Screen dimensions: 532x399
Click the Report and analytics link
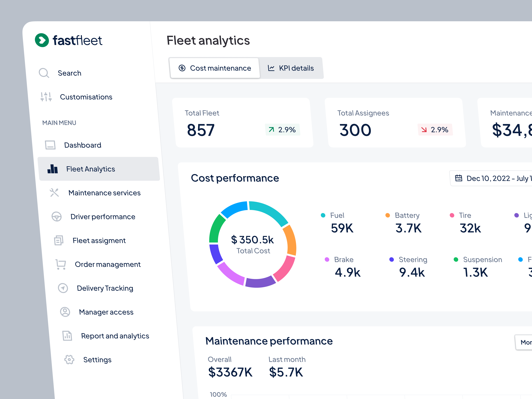pos(115,336)
